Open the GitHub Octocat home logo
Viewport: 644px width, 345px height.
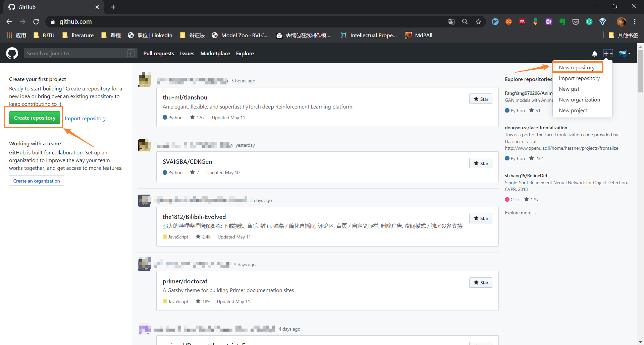coord(12,53)
